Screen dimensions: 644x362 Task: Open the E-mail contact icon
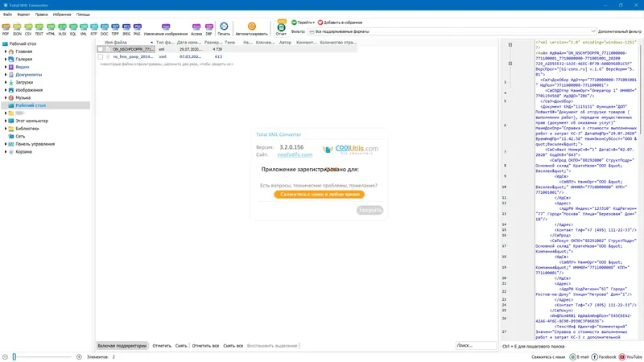point(572,357)
